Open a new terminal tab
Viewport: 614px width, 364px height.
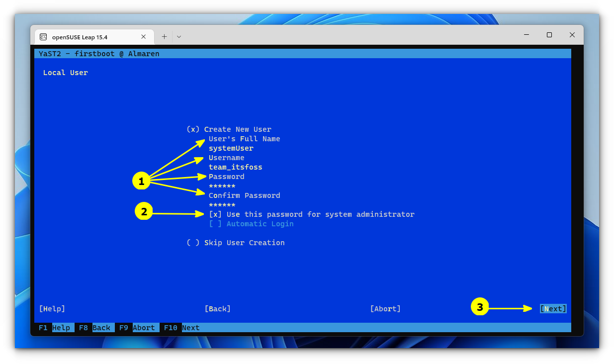[164, 36]
